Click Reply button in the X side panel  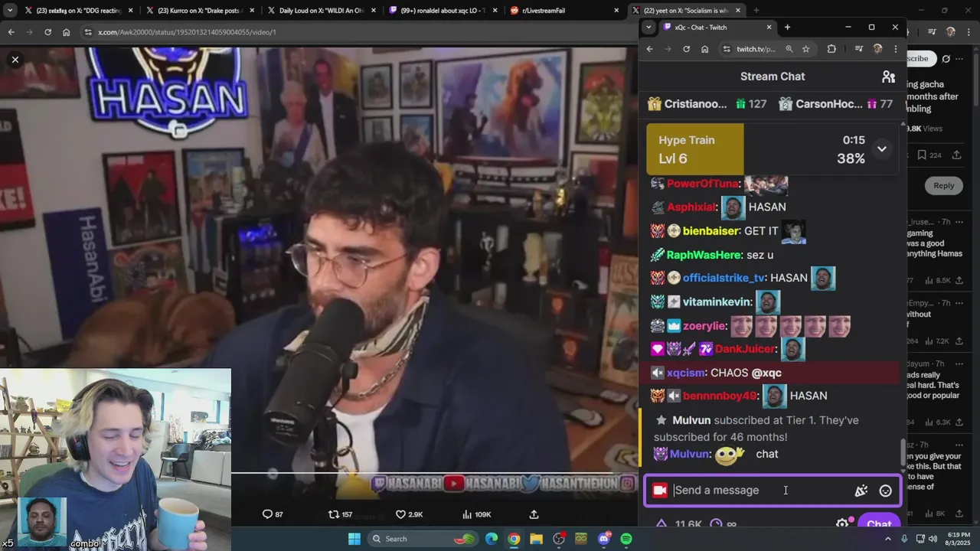(x=943, y=185)
